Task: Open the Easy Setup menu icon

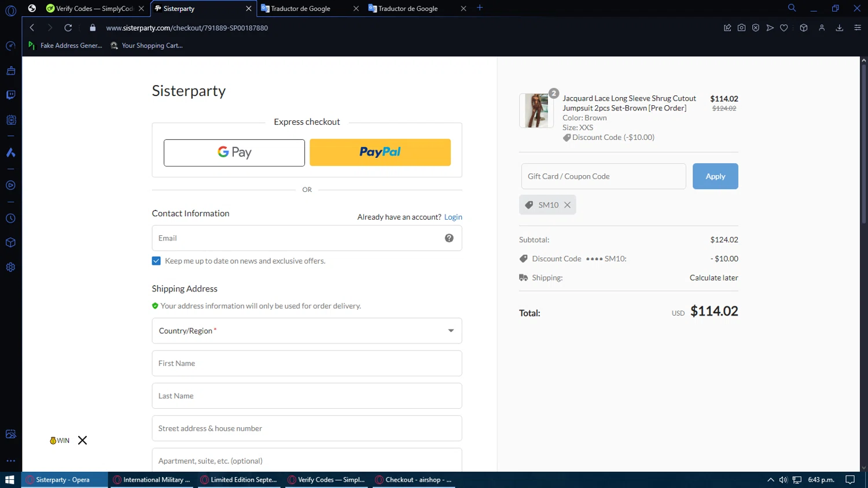Action: (858, 28)
